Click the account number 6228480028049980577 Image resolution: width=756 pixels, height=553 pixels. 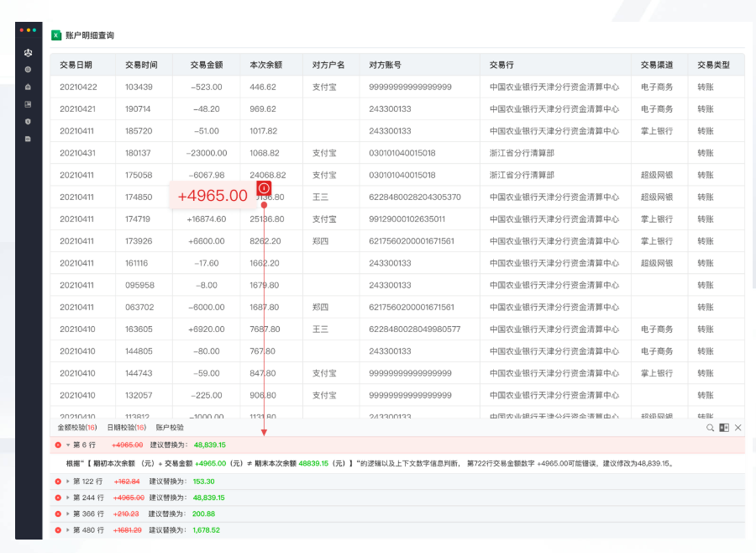point(415,329)
